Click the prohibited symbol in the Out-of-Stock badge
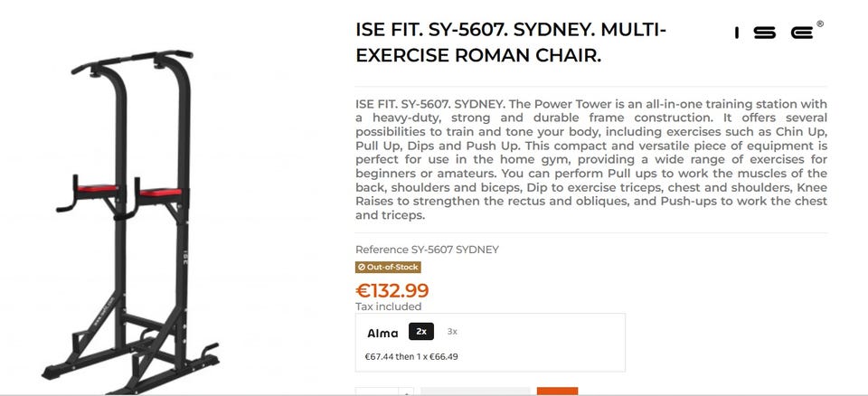Image resolution: width=868 pixels, height=396 pixels. pyautogui.click(x=362, y=268)
